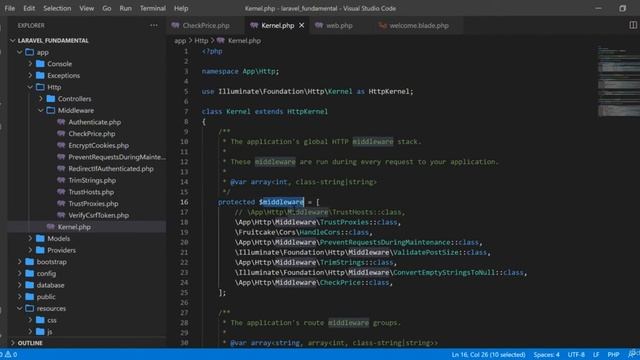Collapse the Middleware folder

coord(41,110)
